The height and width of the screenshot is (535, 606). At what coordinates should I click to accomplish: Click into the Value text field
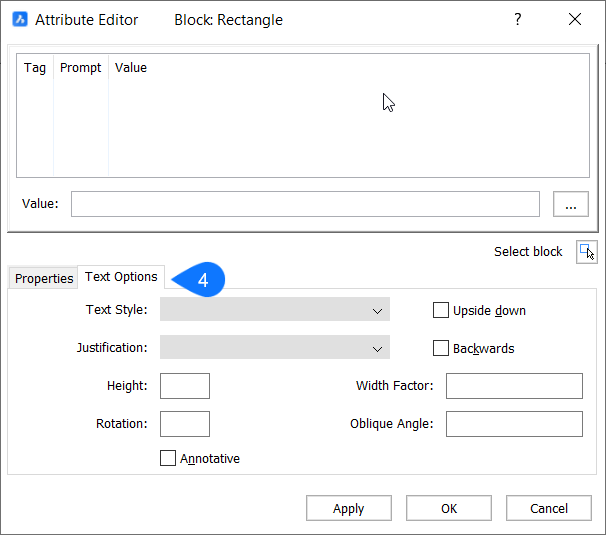click(305, 204)
